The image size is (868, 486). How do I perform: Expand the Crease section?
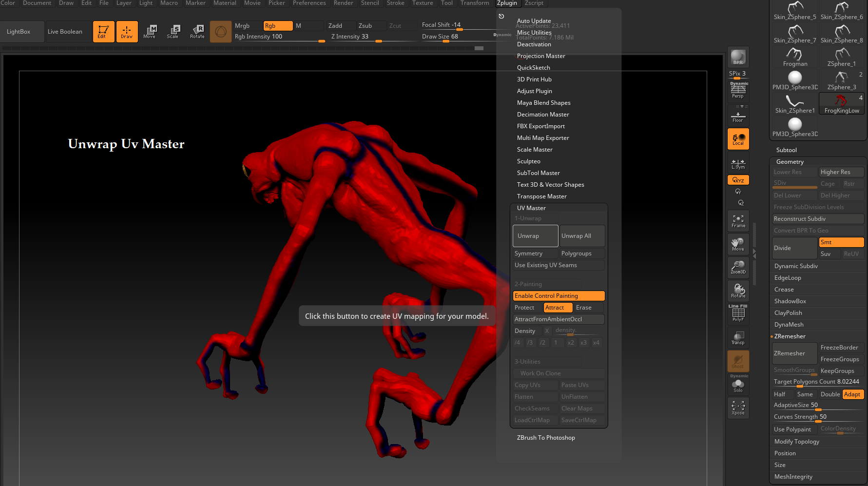(784, 290)
